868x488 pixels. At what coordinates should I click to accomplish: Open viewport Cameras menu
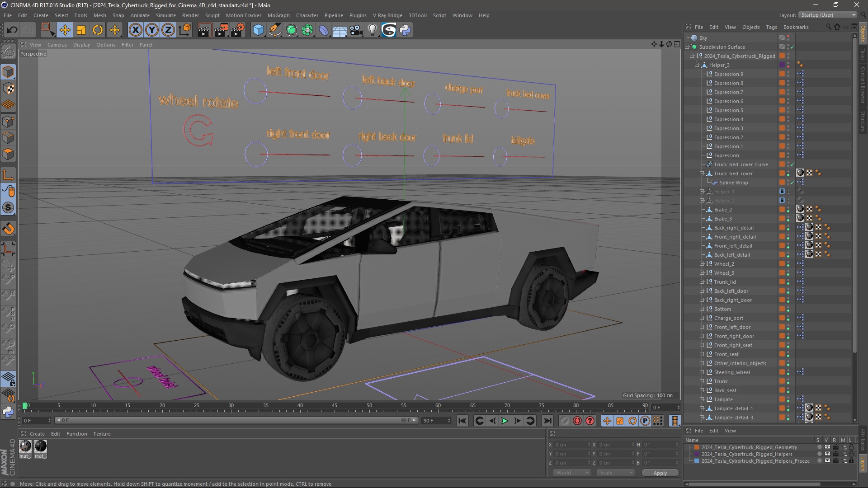(57, 45)
